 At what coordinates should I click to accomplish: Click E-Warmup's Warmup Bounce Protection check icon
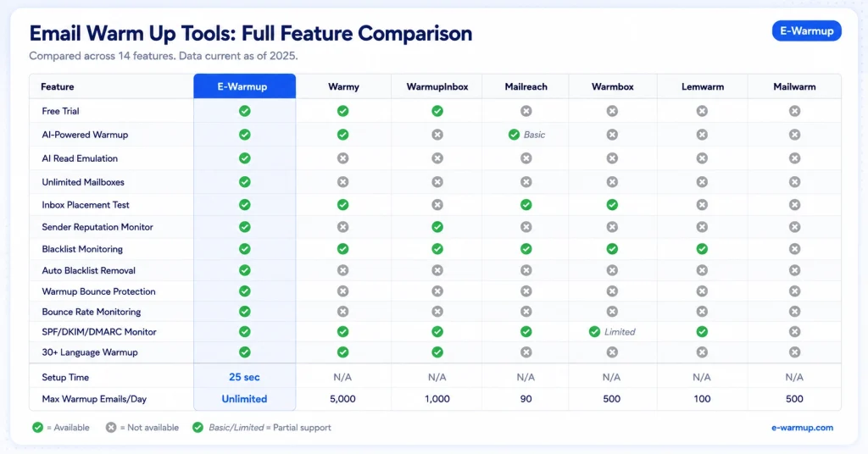coord(244,291)
